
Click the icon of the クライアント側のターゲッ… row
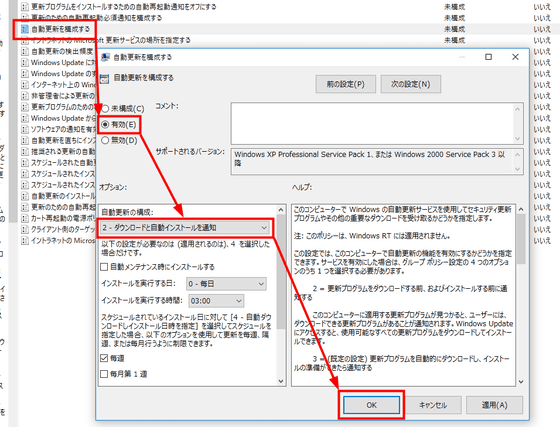(25, 229)
